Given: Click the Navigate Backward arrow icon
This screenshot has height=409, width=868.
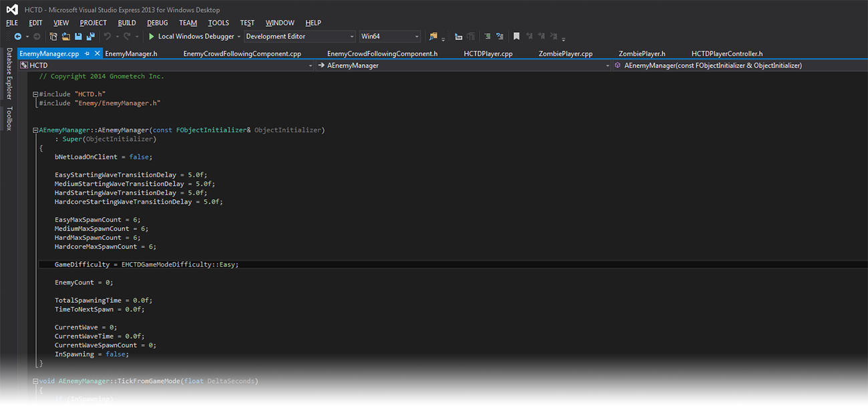Looking at the screenshot, I should (17, 37).
